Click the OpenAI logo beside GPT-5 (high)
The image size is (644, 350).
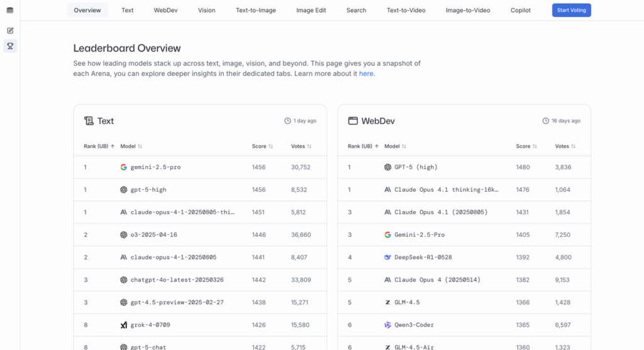tap(387, 167)
